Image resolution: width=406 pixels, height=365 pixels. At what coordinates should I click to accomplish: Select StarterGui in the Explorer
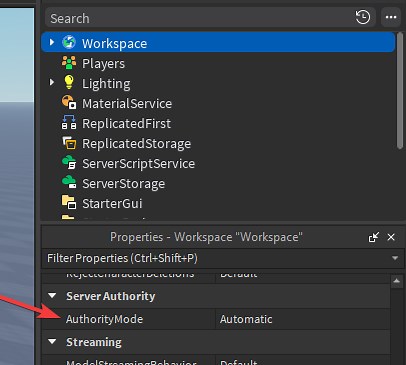point(112,203)
